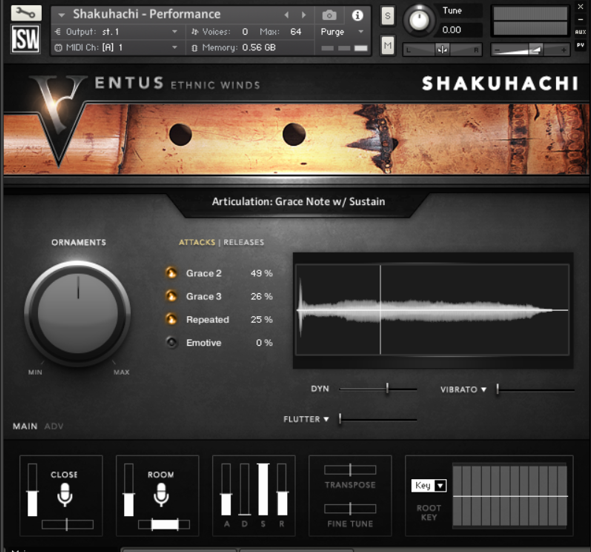Click the waveform display playhead
This screenshot has height=552, width=591.
pyautogui.click(x=380, y=310)
